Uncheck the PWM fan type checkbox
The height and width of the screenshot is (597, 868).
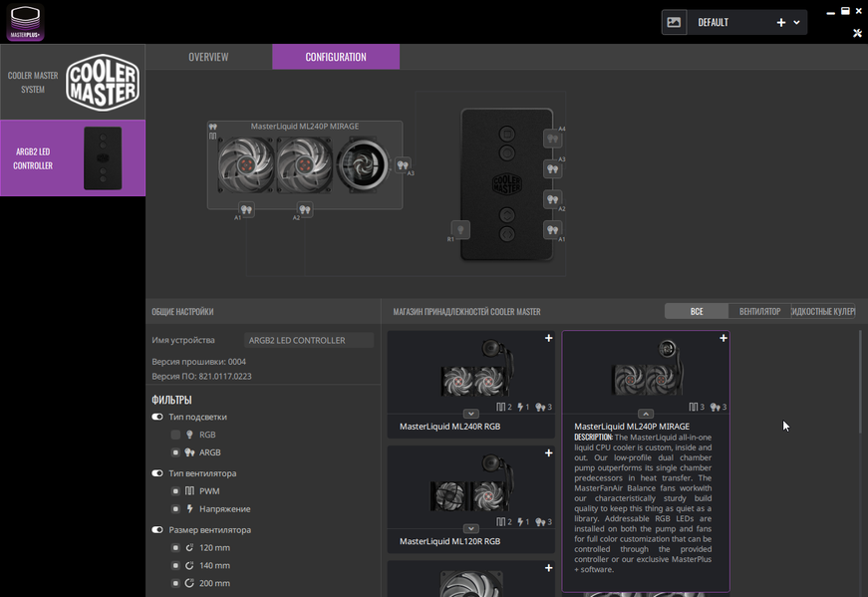pos(175,491)
